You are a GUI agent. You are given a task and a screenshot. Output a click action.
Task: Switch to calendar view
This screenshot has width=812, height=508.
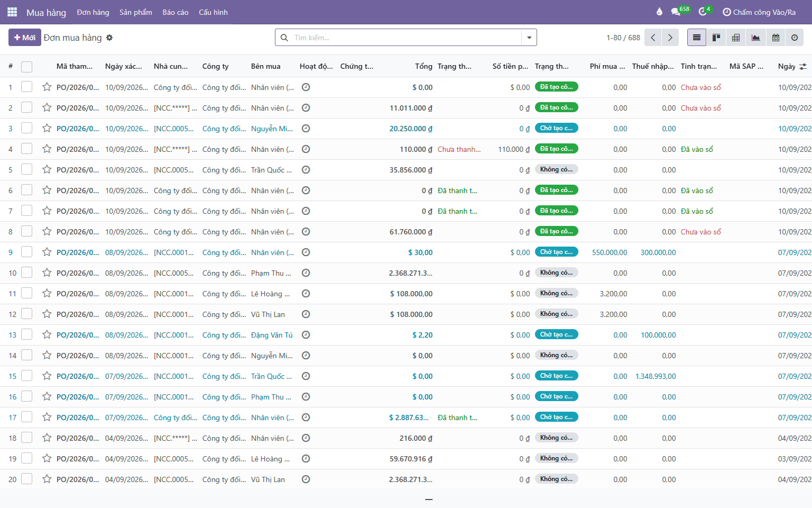[x=776, y=38]
